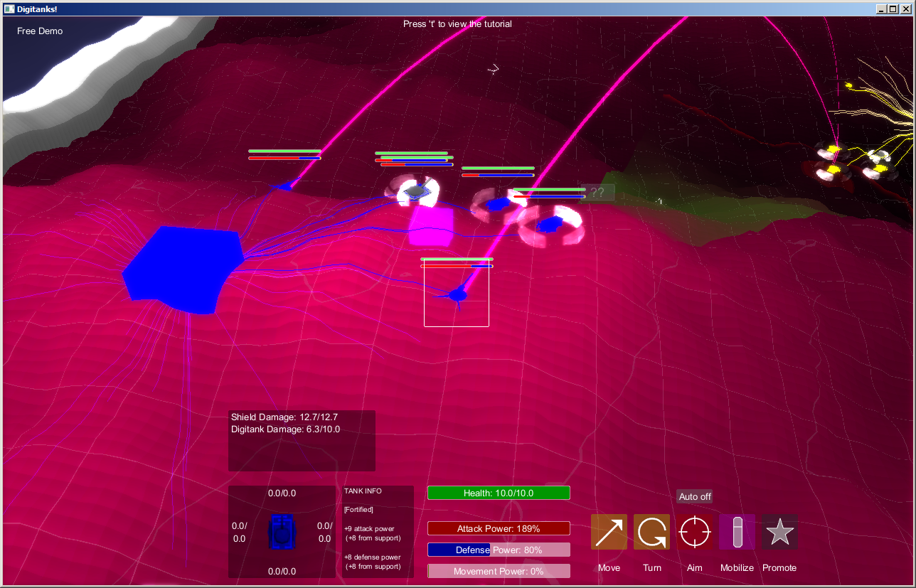The height and width of the screenshot is (588, 916).
Task: Click the Digitanks! title bar icon
Action: [x=9, y=8]
